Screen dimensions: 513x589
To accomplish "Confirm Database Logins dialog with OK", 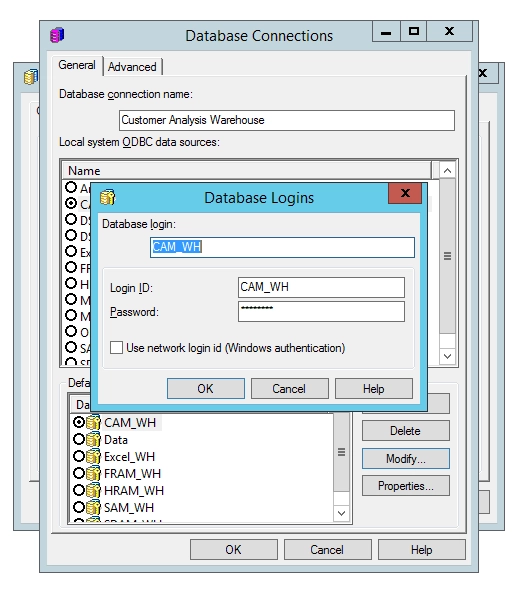I will point(206,388).
